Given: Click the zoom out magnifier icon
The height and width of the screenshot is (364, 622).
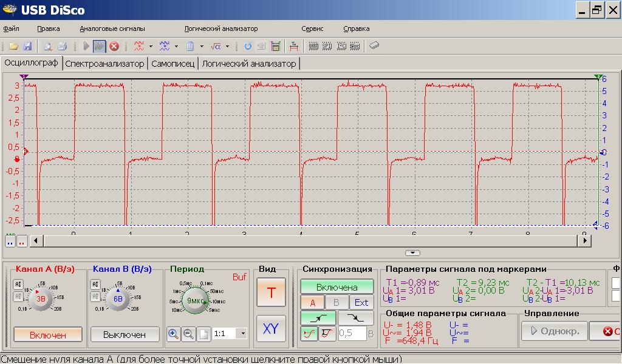Looking at the screenshot, I should pos(188,333).
